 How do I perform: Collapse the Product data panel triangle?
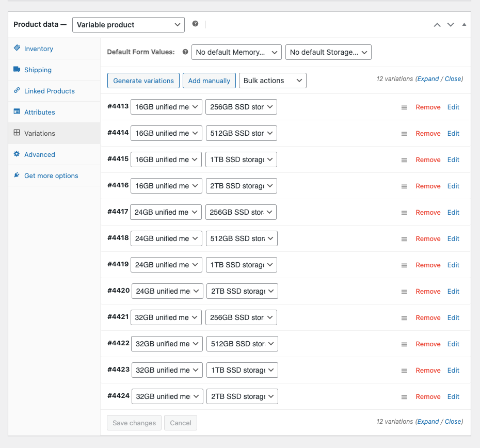(x=464, y=25)
